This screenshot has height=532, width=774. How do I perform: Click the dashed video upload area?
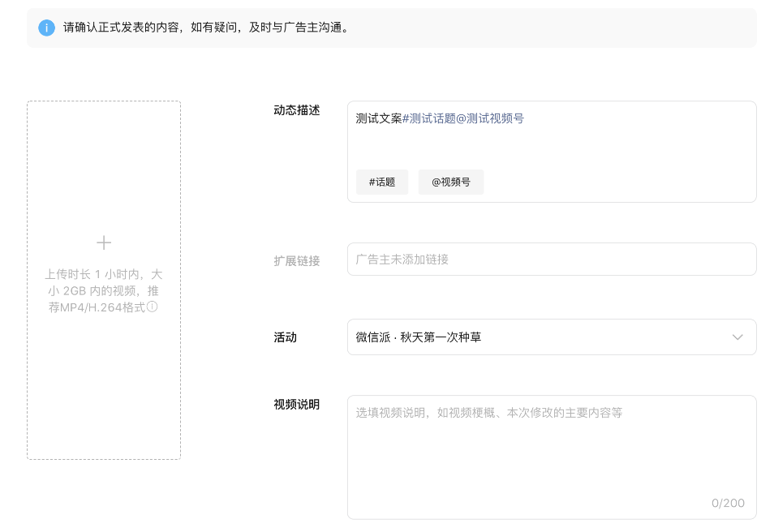104,280
